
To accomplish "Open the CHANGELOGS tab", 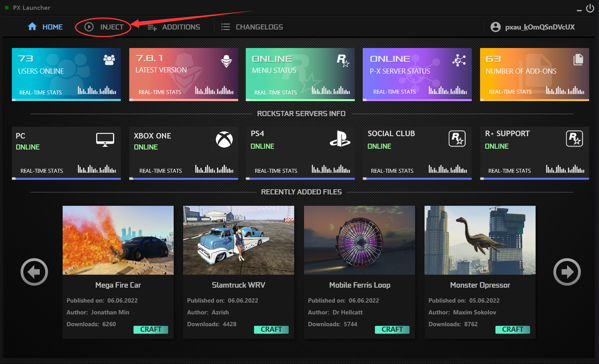I will [x=252, y=27].
